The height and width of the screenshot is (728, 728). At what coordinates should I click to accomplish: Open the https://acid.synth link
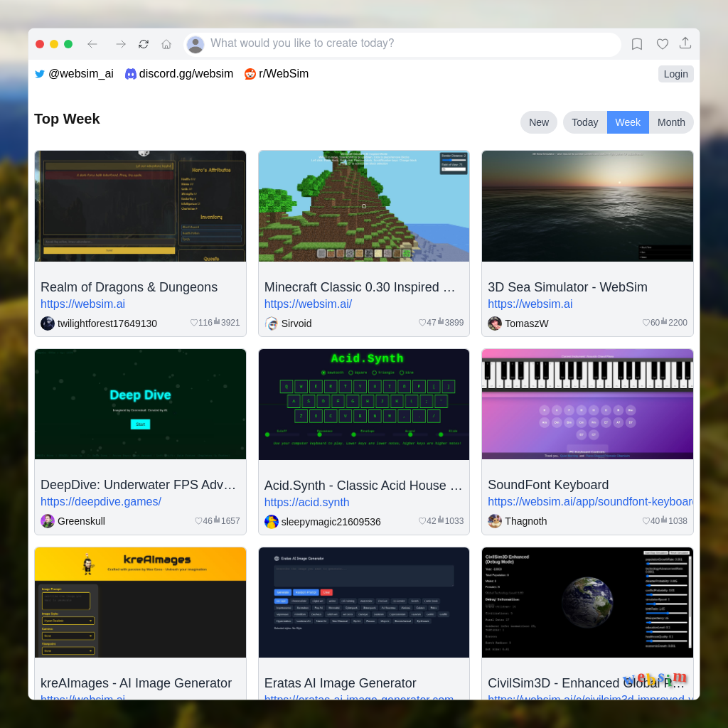[x=306, y=502]
